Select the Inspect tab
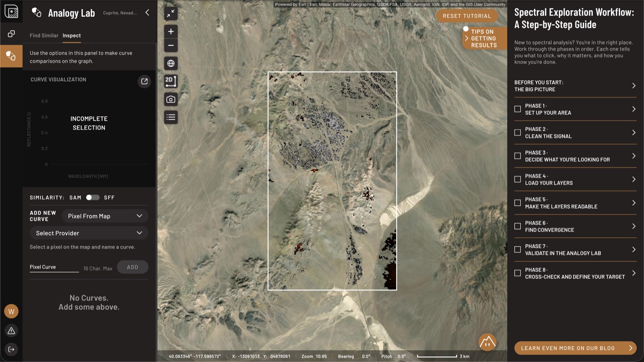 tap(72, 35)
